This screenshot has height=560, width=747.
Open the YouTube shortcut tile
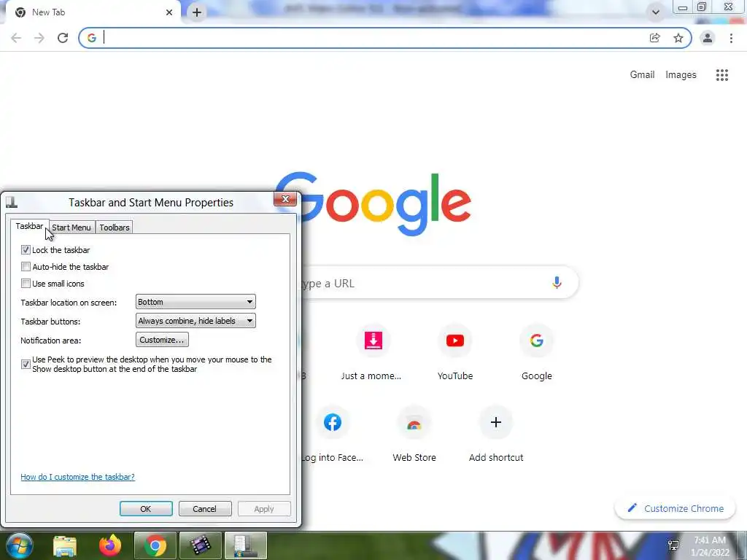(455, 352)
